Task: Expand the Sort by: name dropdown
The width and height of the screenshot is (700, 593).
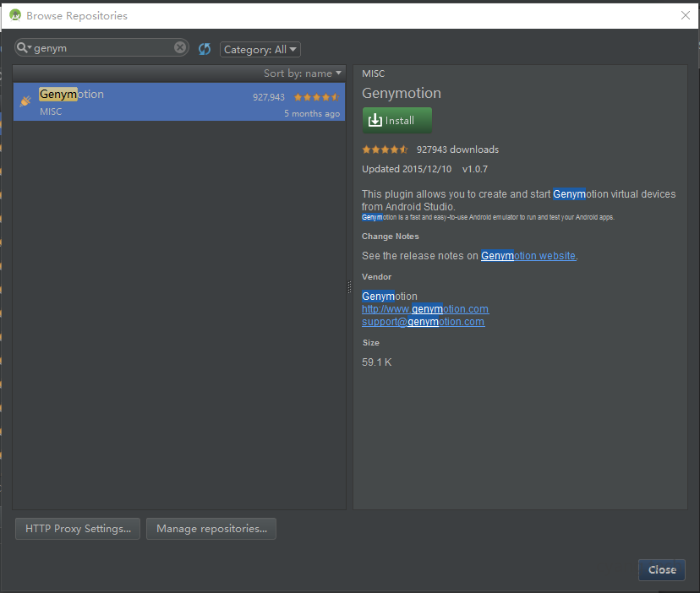Action: [x=303, y=73]
